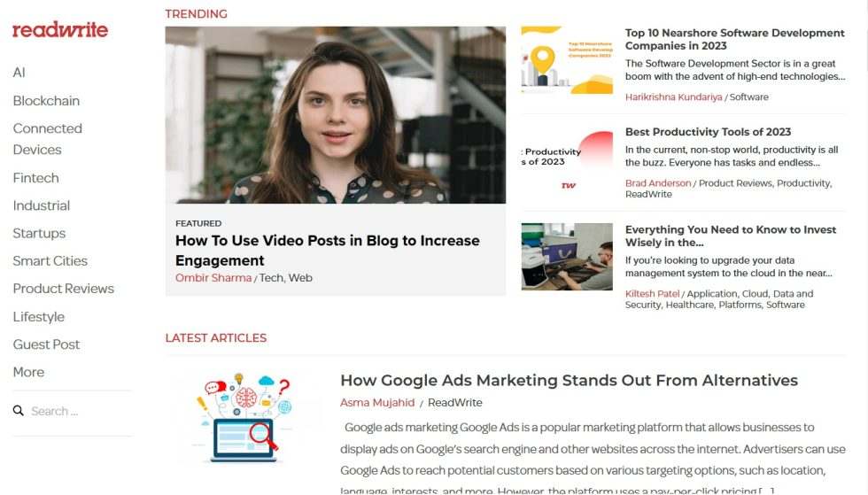Screen dimensions: 868x495
Task: Open the Fintech category
Action: [35, 178]
